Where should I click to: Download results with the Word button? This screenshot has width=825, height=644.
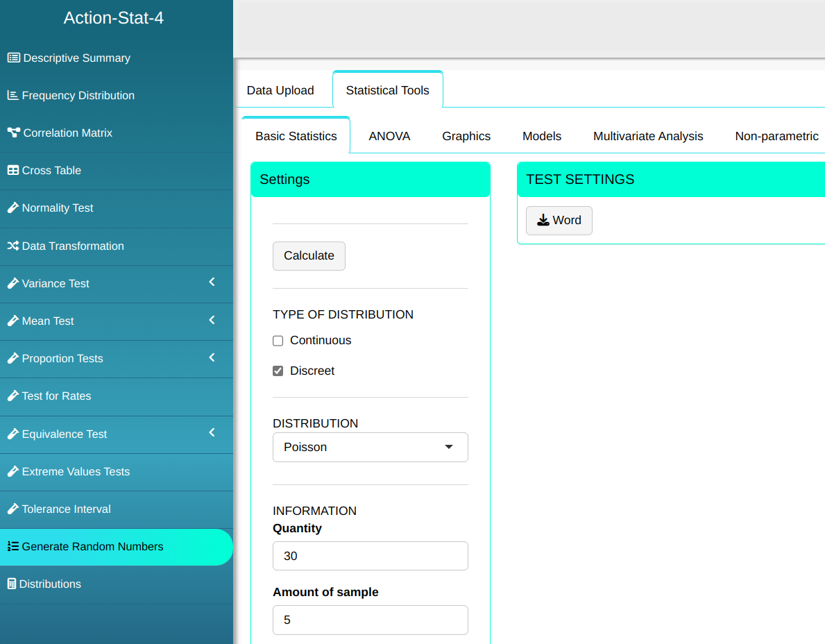[559, 221]
